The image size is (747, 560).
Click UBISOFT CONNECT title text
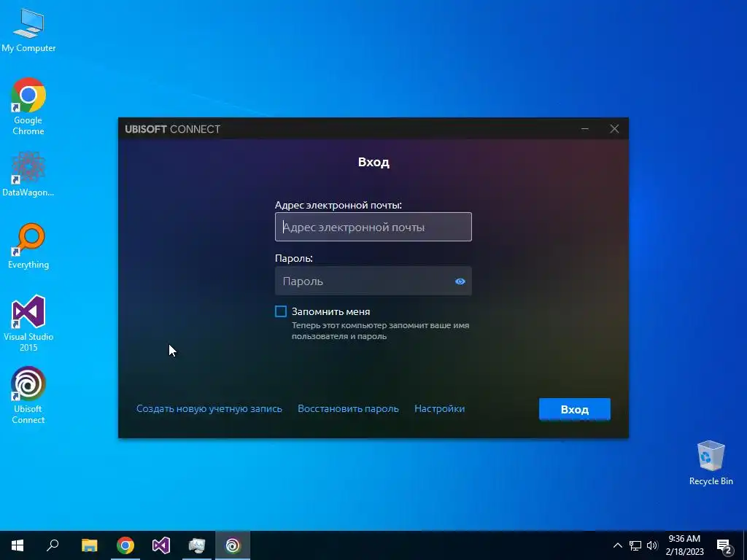click(172, 129)
